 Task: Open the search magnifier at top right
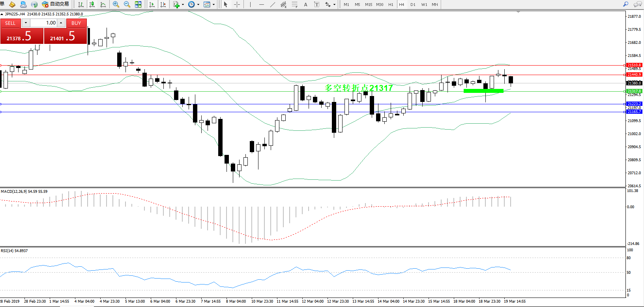[x=625, y=4]
